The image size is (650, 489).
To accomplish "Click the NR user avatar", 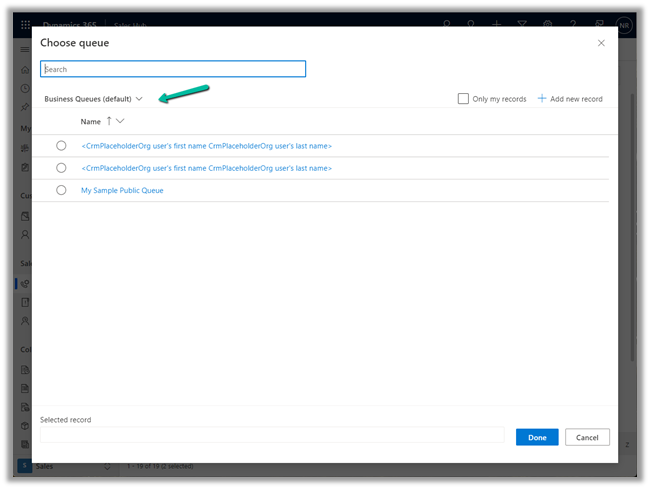I will pyautogui.click(x=625, y=24).
